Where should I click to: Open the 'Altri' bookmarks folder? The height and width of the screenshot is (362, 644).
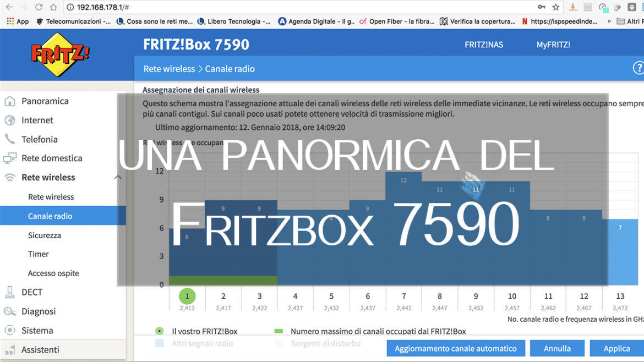point(630,21)
